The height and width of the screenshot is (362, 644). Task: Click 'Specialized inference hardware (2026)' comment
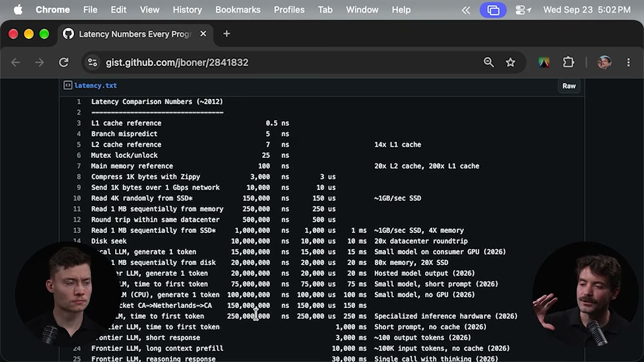446,316
